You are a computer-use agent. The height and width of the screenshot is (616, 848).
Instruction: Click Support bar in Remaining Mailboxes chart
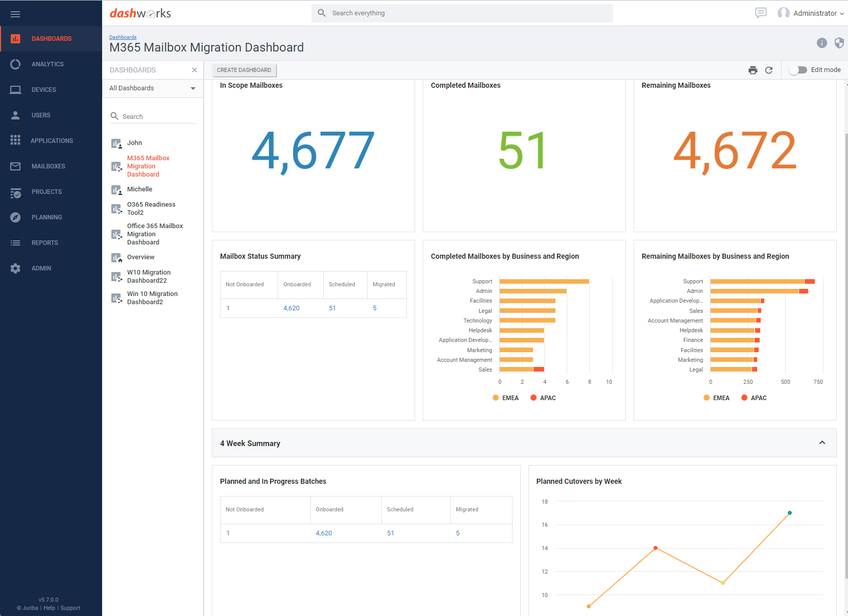pyautogui.click(x=757, y=281)
